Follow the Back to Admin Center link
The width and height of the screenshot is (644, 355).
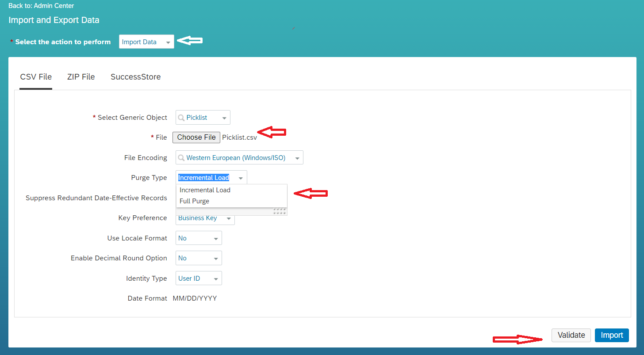[41, 5]
